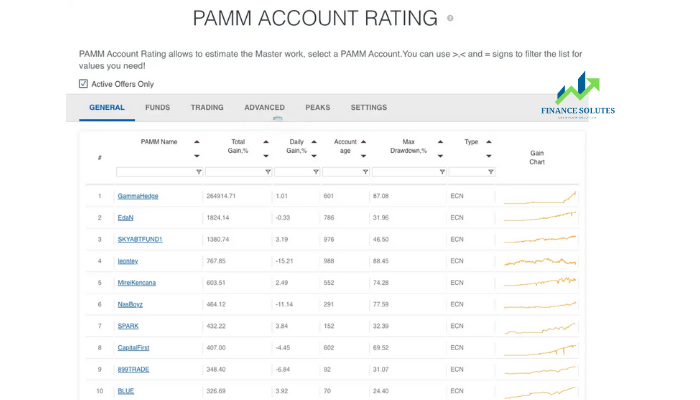Open filter options for PAMM Name field

click(x=199, y=172)
